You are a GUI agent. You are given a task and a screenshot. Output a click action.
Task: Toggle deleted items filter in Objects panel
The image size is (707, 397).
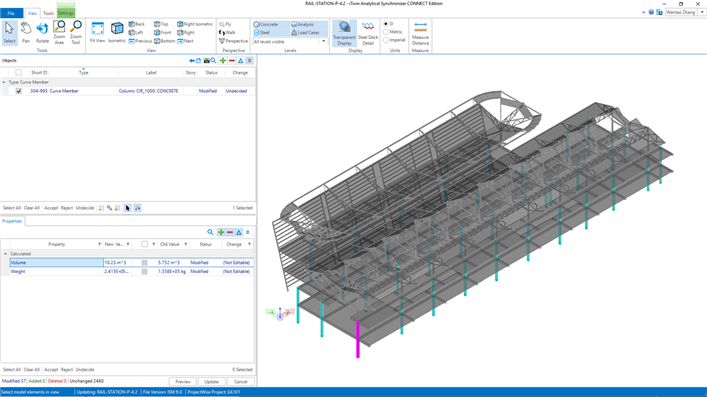232,60
